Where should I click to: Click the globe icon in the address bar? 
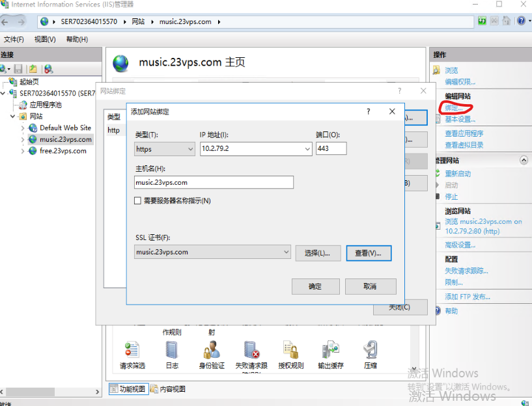click(44, 21)
